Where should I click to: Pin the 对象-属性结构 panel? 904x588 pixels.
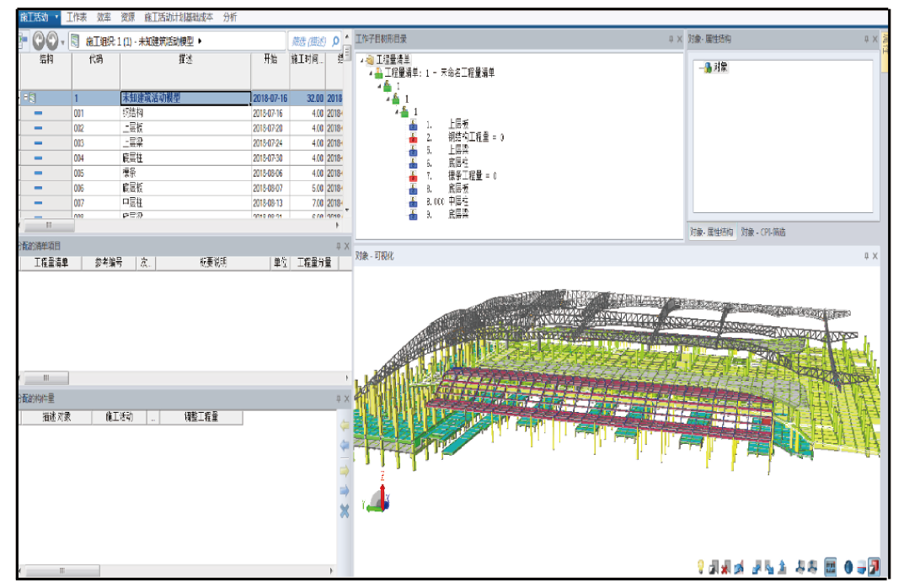coord(865,39)
